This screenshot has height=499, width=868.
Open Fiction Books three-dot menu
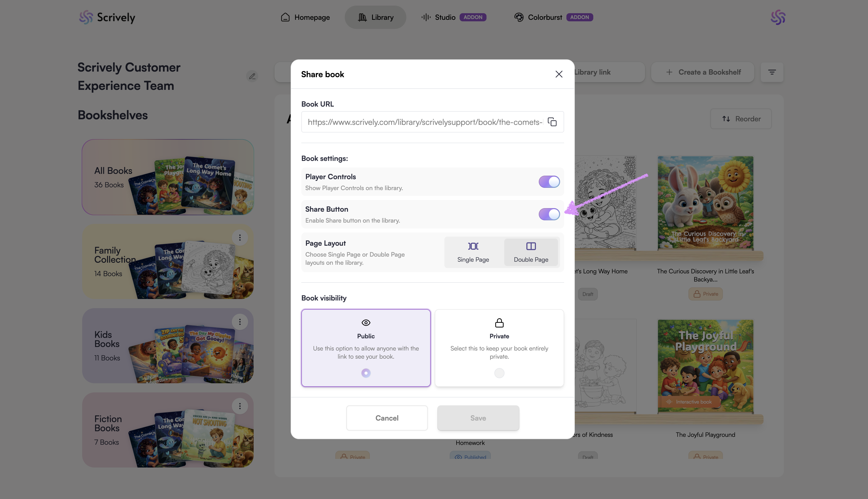point(240,406)
